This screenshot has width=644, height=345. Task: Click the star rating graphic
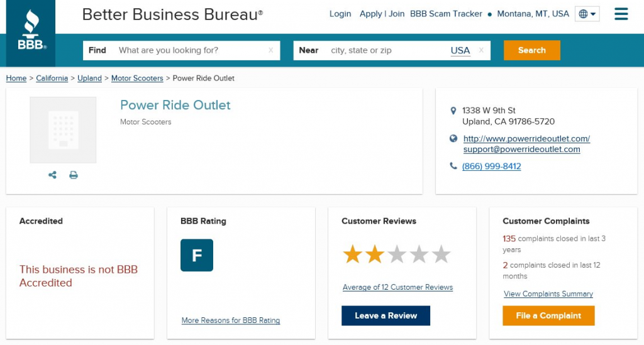(397, 255)
